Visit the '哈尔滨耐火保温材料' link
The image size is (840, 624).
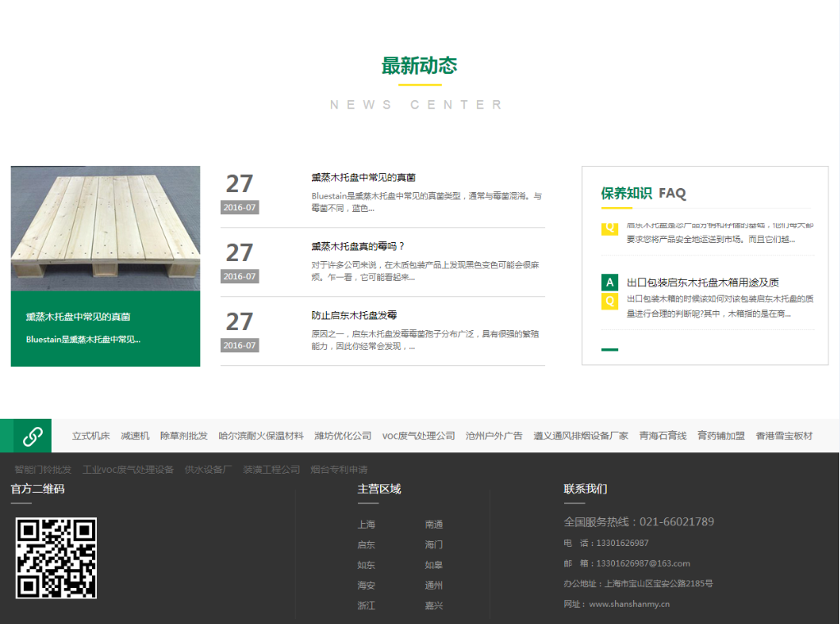click(261, 436)
